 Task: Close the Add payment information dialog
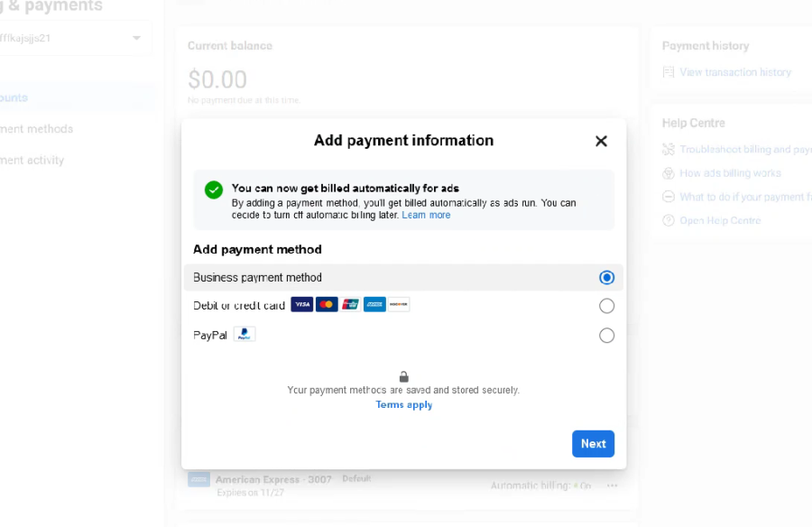601,141
